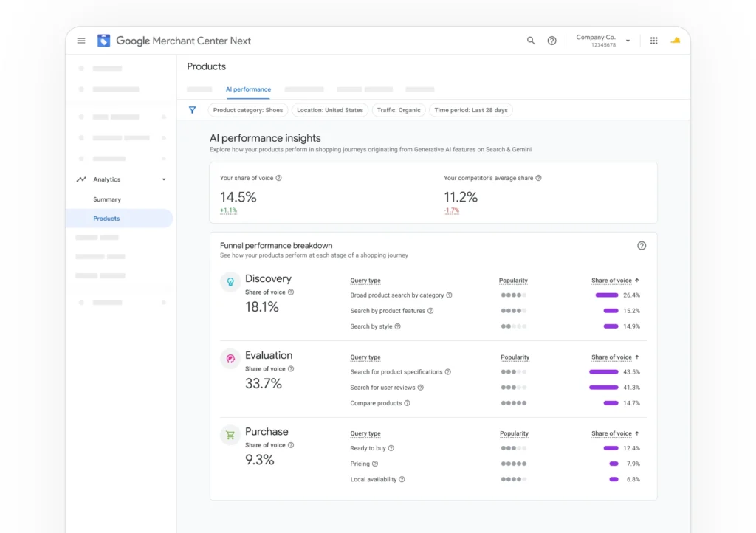Open help for Search for user reviews
Image resolution: width=756 pixels, height=533 pixels.
pos(420,388)
